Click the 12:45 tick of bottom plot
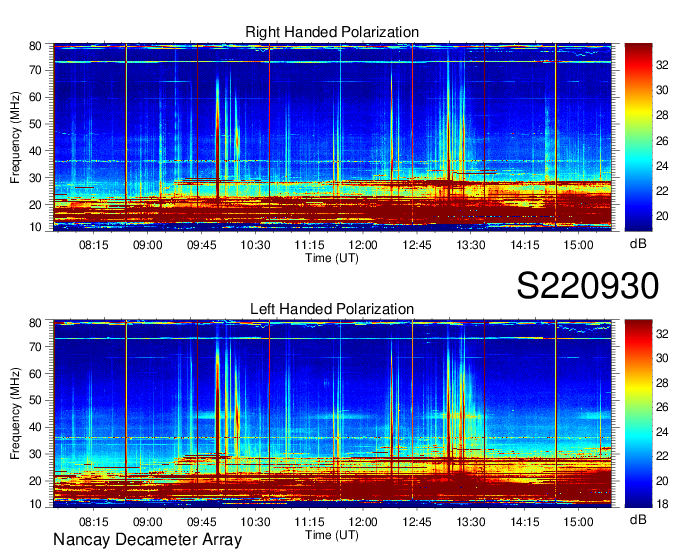This screenshot has width=680, height=552. tap(417, 522)
